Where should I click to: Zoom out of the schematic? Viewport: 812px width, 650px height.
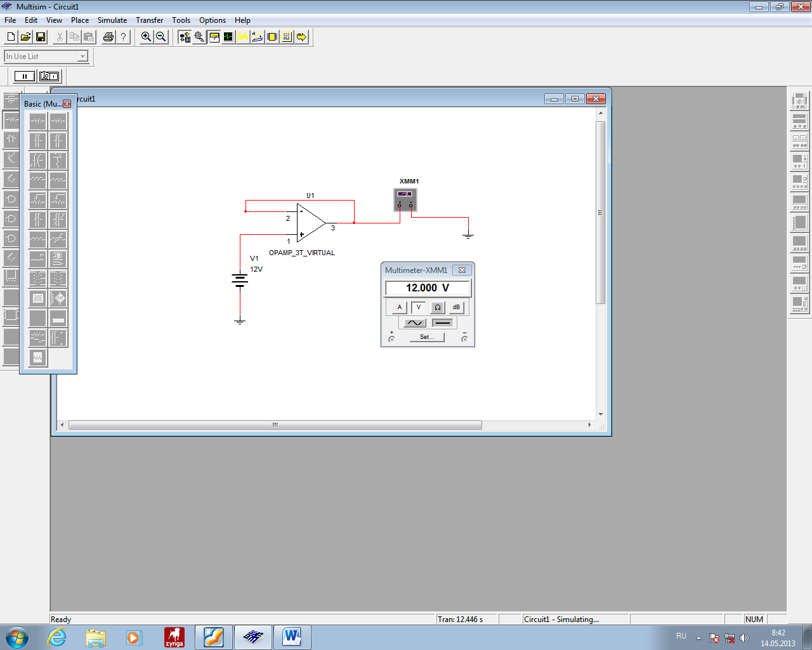161,37
